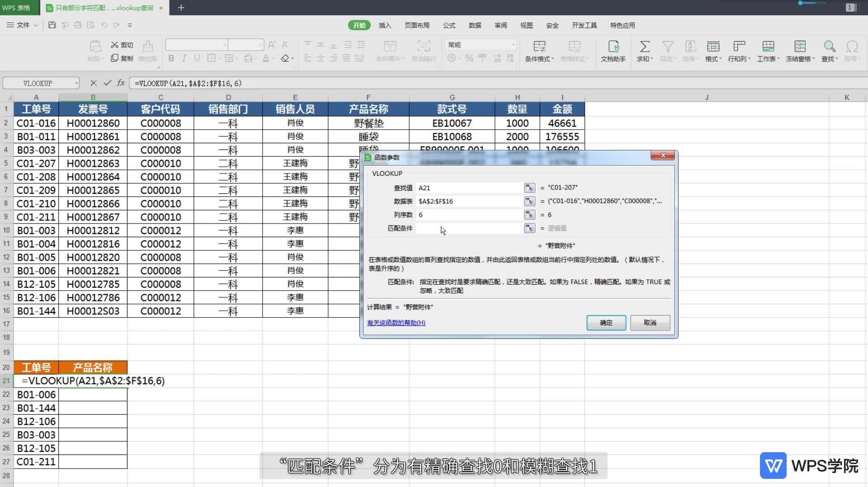Switch to the 页面布局 ribbon tab

pos(417,25)
